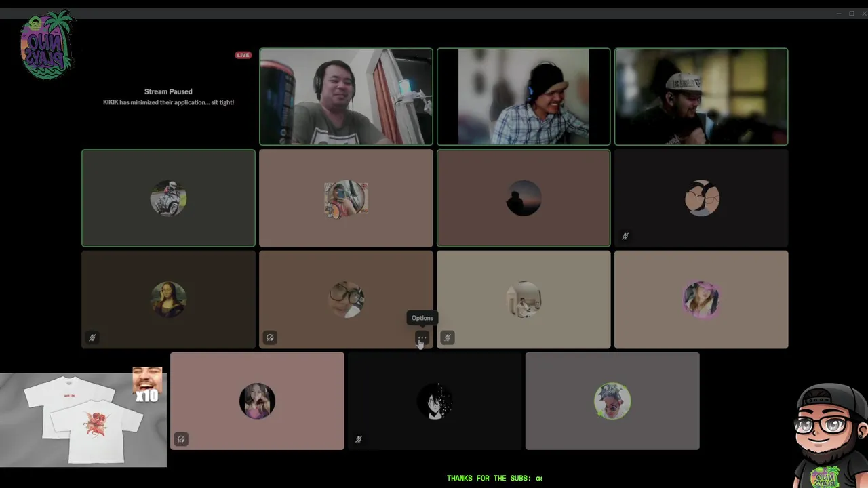
Task: Select the woman selfie avatar with square frame
Action: click(346, 199)
